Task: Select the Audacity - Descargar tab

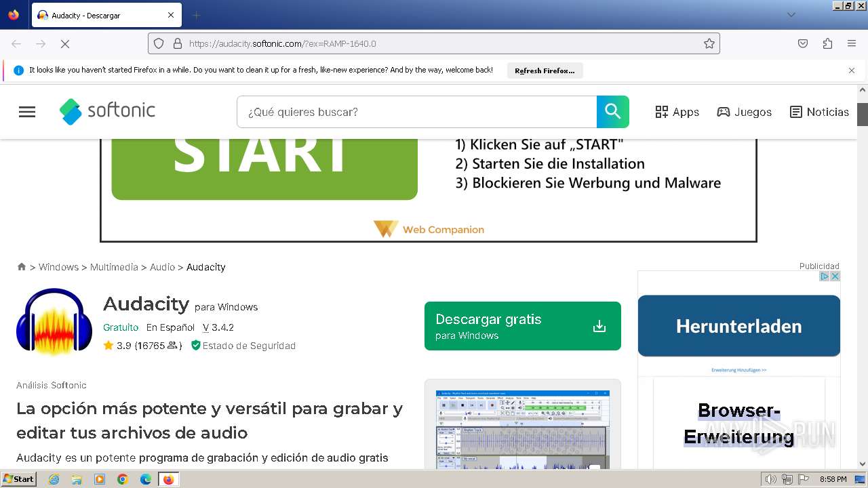Action: (106, 15)
